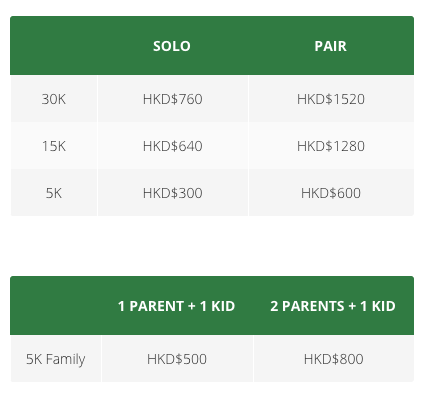Click the empty header cell above 5K Family

click(56, 306)
